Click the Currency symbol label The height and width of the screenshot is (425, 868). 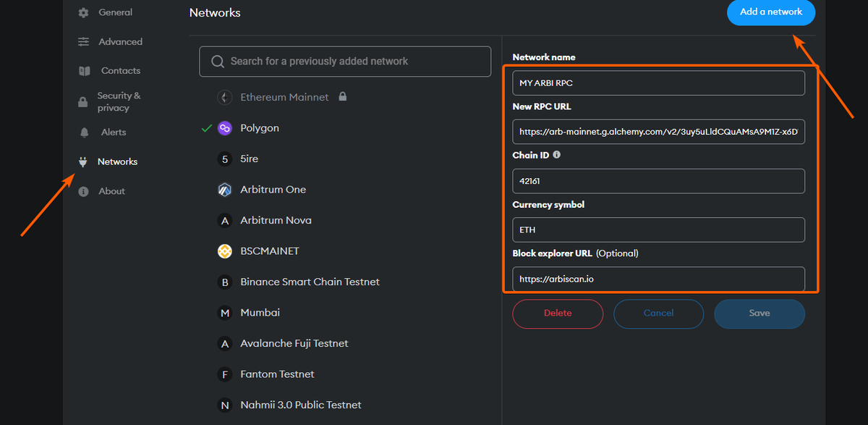[x=548, y=205]
